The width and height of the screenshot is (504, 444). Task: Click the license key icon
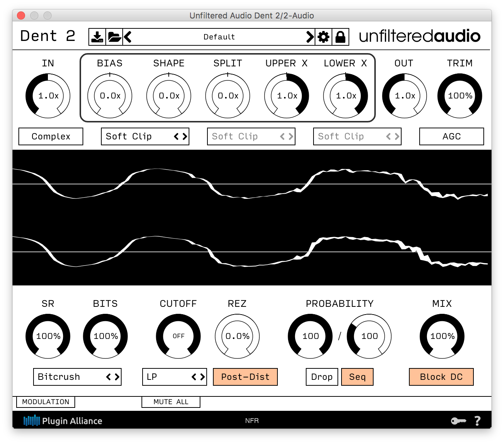click(x=458, y=421)
